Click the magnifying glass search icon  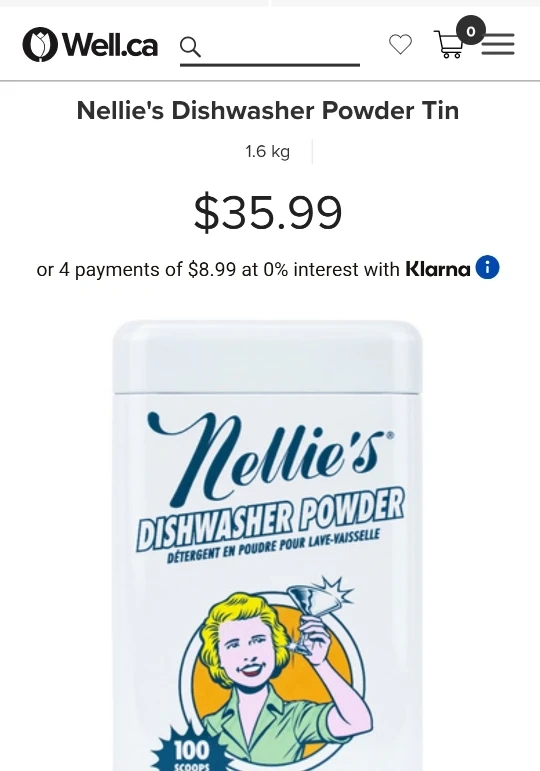190,47
